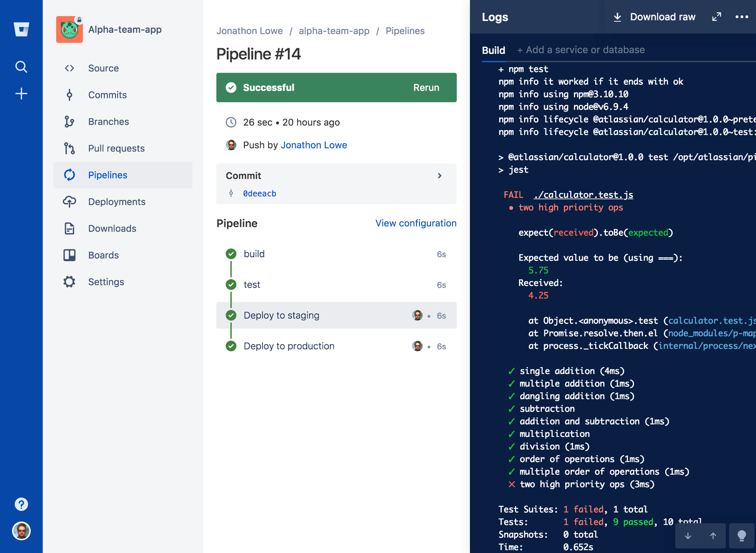756x553 pixels.
Task: Click the Alpha-team-app repository title
Action: coord(125,29)
